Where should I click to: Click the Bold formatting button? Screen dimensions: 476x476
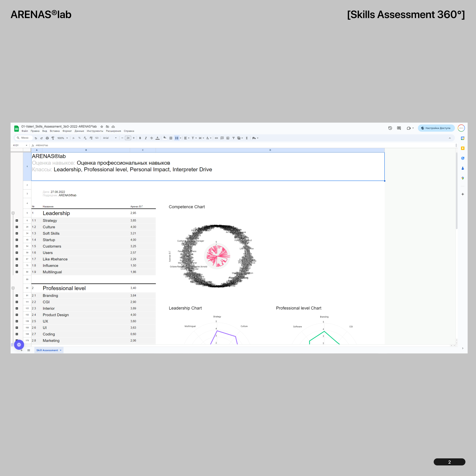(x=140, y=138)
